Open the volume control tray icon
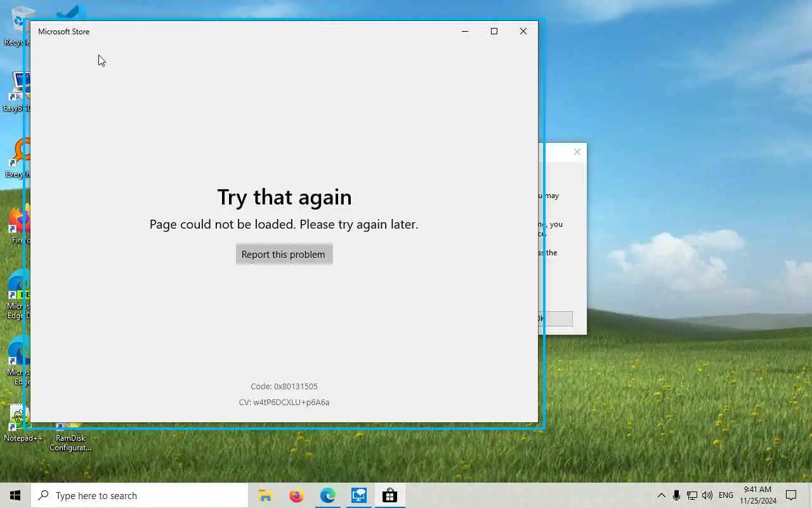 pos(707,495)
